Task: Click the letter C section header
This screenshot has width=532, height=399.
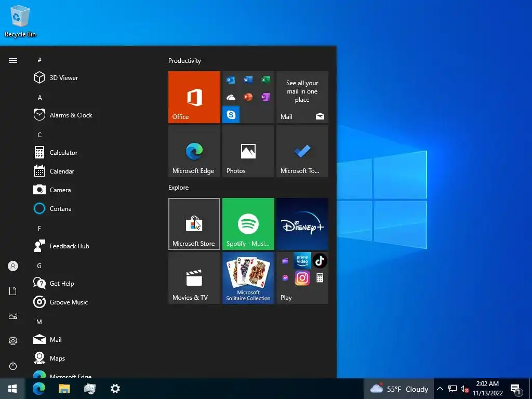Action: (39, 135)
